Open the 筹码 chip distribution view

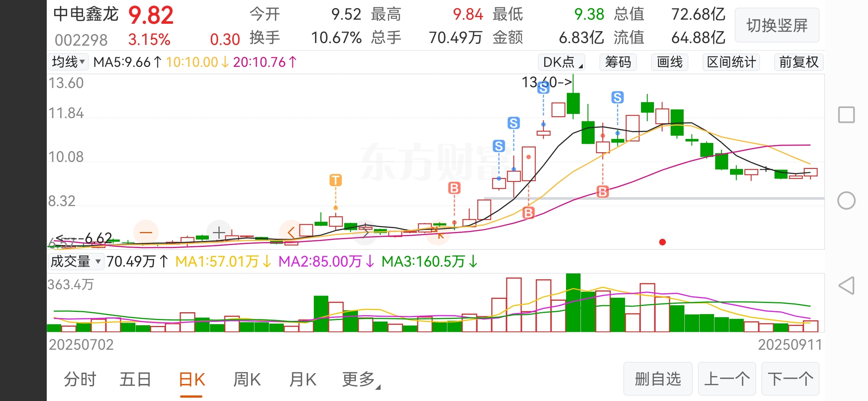click(618, 62)
